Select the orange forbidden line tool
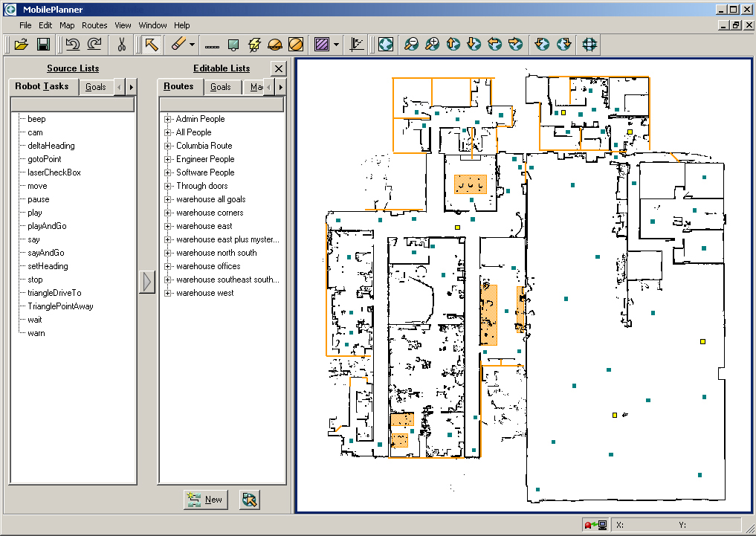The height and width of the screenshot is (536, 756). [275, 45]
